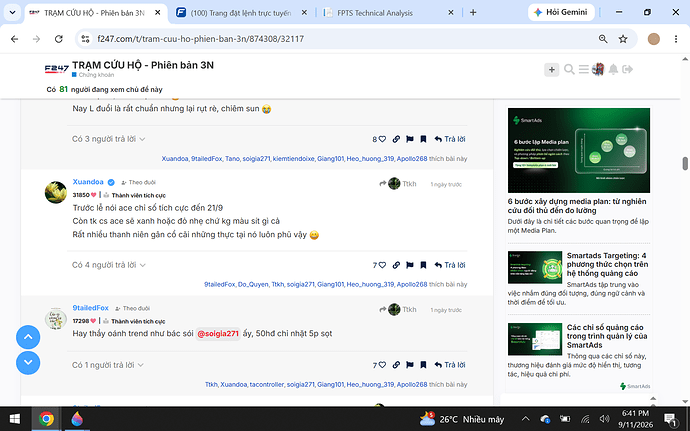Open 9tailedFox's username profile link

pos(91,308)
